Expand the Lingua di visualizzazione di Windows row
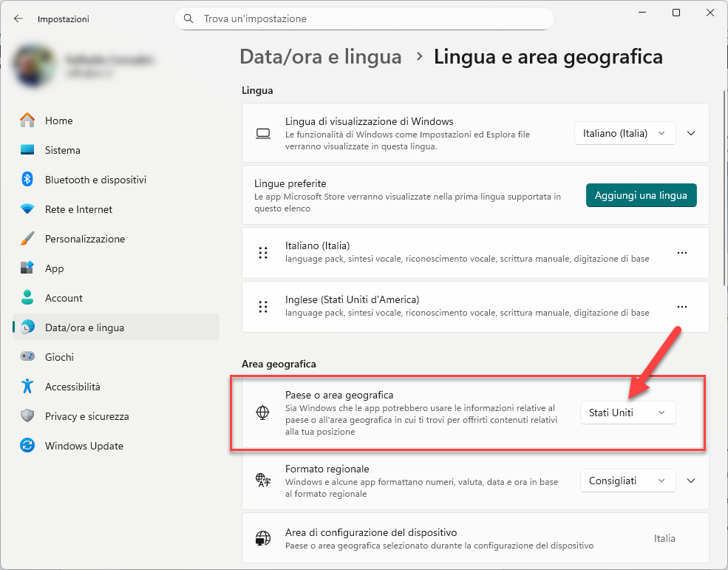Image resolution: width=728 pixels, height=570 pixels. click(x=691, y=133)
